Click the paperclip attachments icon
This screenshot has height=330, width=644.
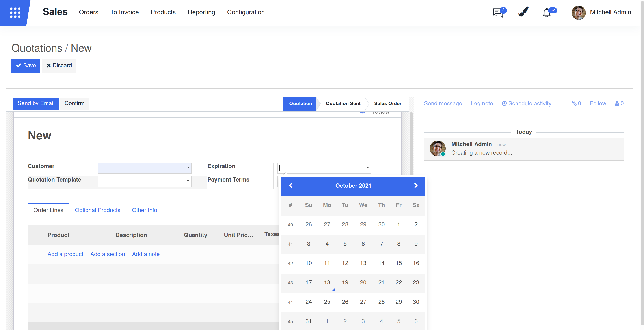pyautogui.click(x=574, y=103)
